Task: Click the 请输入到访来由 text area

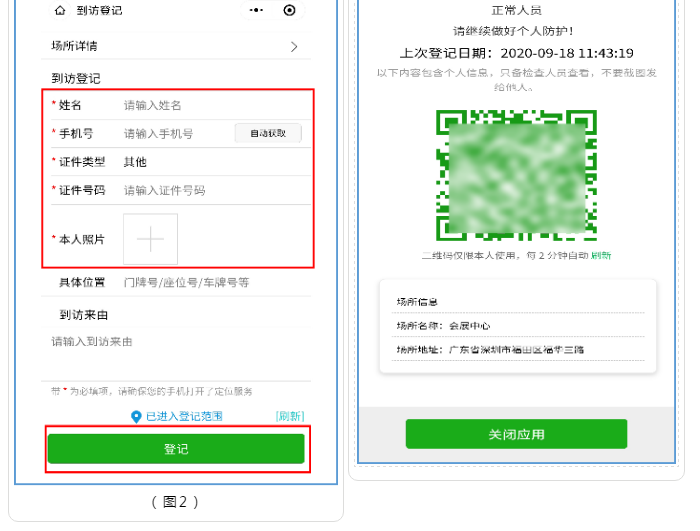Action: (176, 355)
